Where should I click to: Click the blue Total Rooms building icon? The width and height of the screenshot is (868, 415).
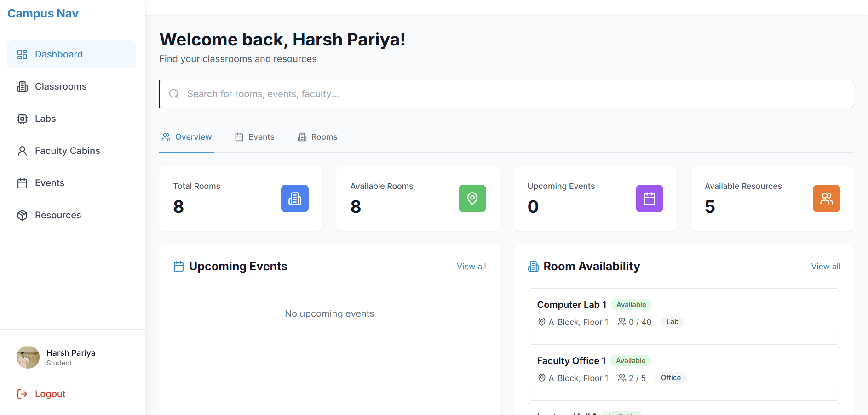pos(294,199)
